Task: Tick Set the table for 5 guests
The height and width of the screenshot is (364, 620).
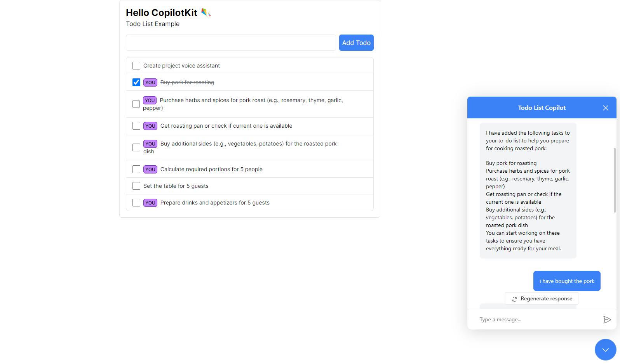Action: [136, 186]
